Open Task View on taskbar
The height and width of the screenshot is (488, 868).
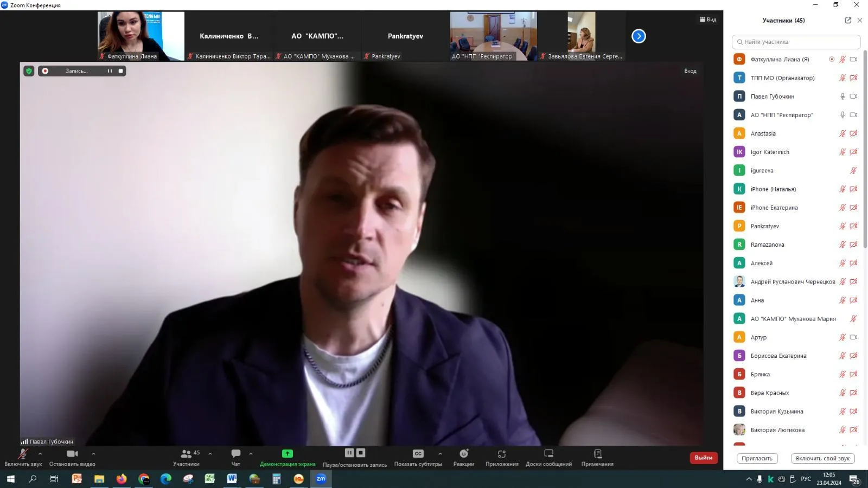click(x=54, y=479)
